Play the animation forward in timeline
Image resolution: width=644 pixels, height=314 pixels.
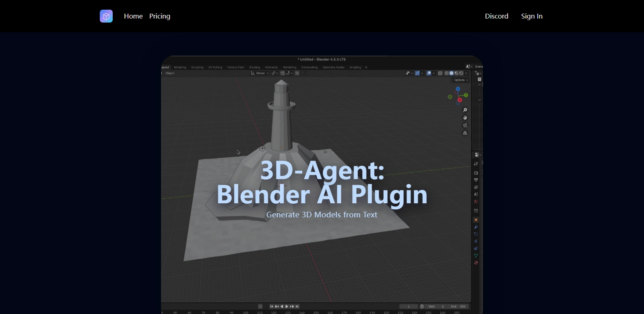pyautogui.click(x=287, y=306)
